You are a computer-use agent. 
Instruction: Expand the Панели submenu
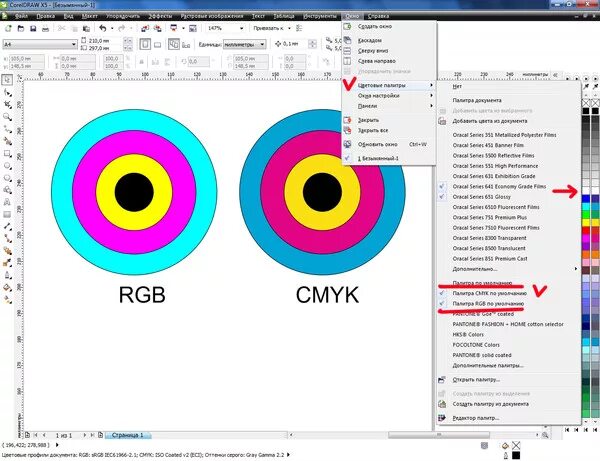point(389,106)
